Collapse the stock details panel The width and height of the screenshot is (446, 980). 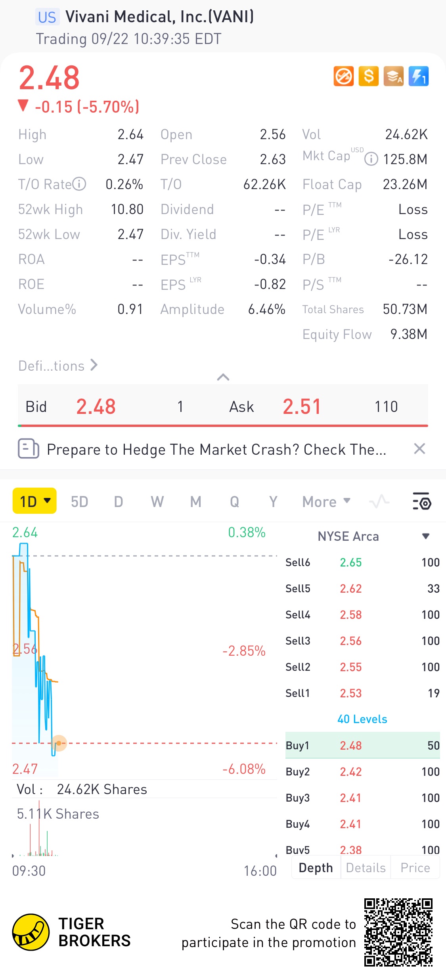[223, 377]
